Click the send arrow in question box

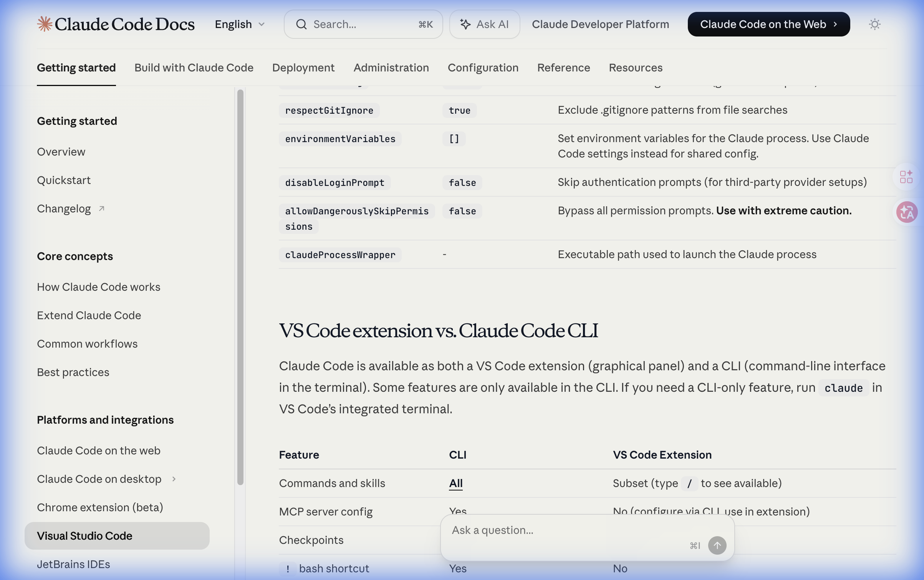pyautogui.click(x=717, y=545)
